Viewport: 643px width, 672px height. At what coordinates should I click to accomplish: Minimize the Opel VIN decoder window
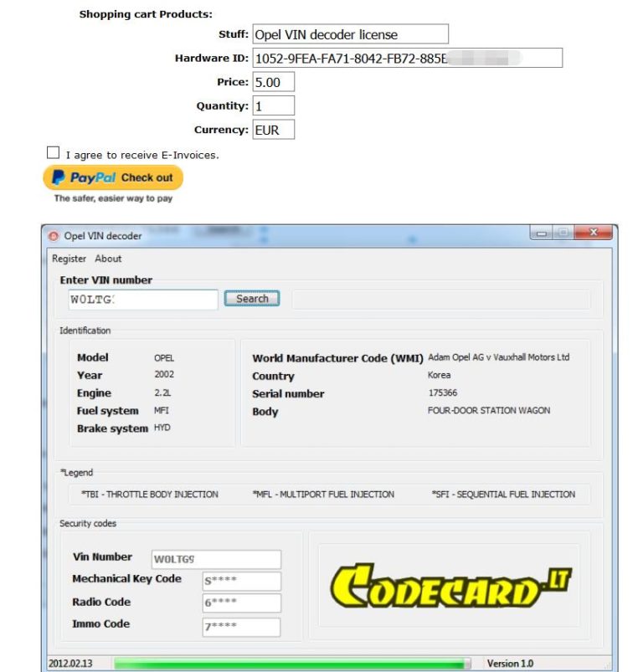pyautogui.click(x=542, y=233)
